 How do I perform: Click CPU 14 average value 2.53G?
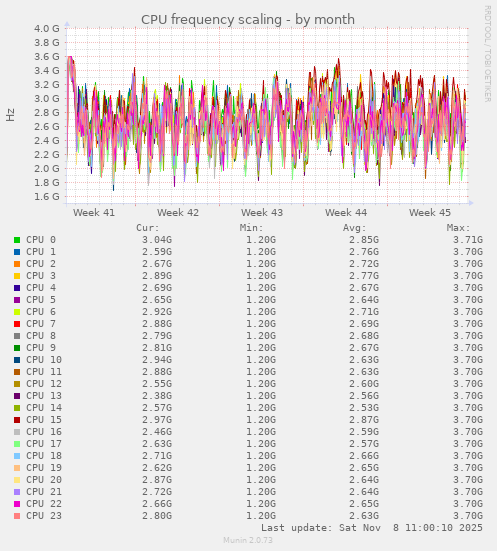[364, 408]
